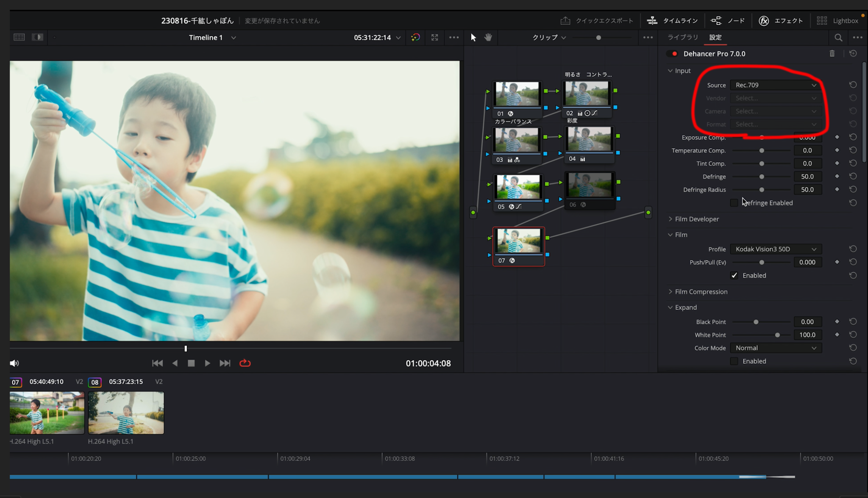Check Enabled under the Expand section
The width and height of the screenshot is (868, 498).
[x=734, y=361]
